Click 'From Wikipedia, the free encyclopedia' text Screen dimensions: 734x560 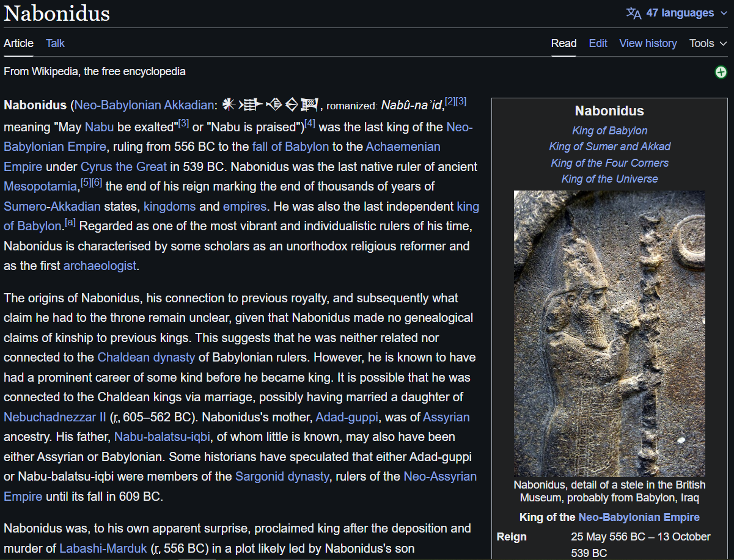pyautogui.click(x=95, y=71)
